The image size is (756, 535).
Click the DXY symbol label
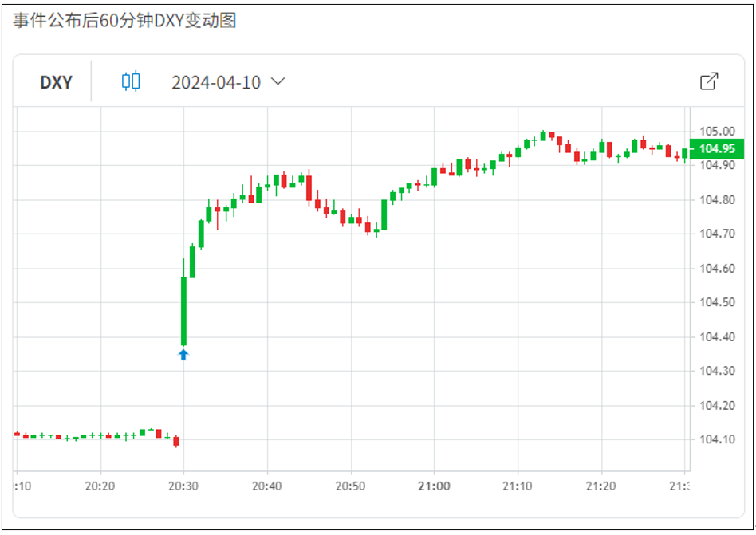tap(56, 82)
